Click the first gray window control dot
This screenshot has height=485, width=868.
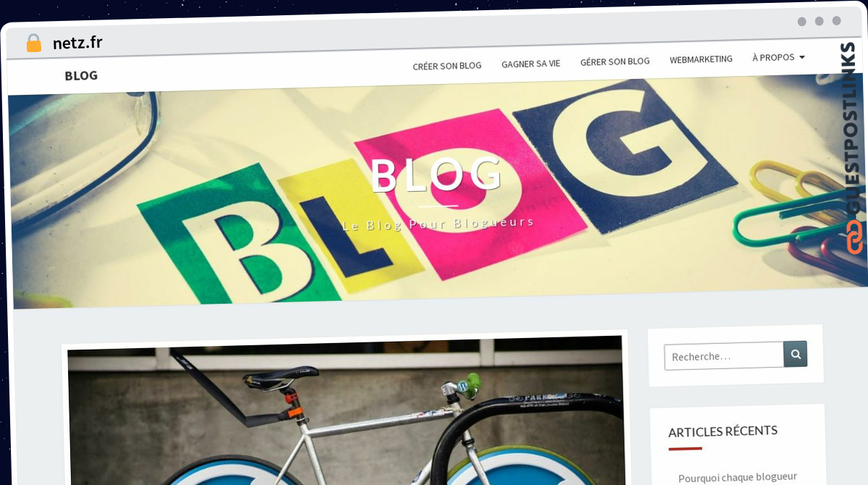tap(801, 22)
